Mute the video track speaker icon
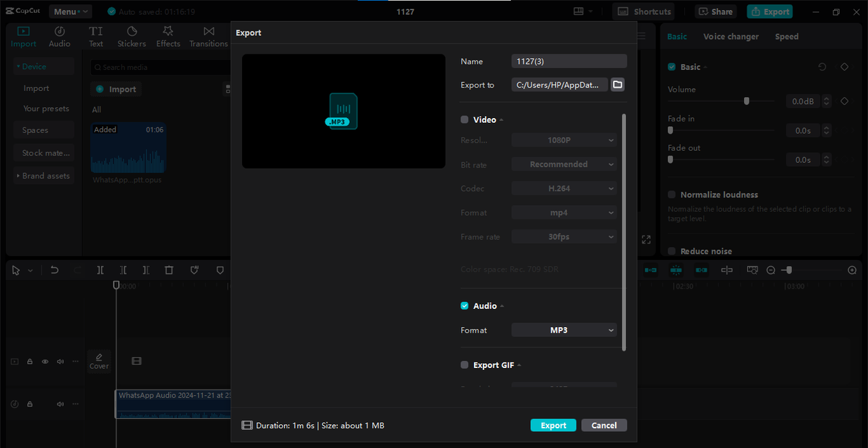The image size is (868, 448). tap(60, 362)
